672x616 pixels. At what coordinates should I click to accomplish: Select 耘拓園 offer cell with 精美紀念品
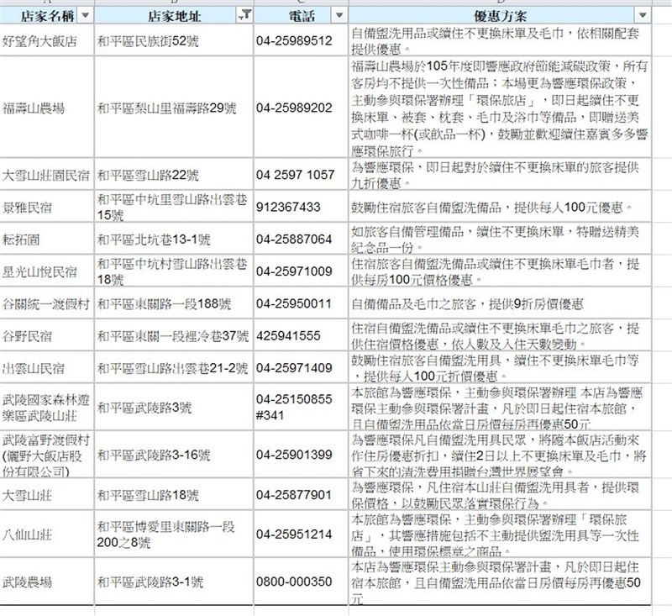[500, 239]
